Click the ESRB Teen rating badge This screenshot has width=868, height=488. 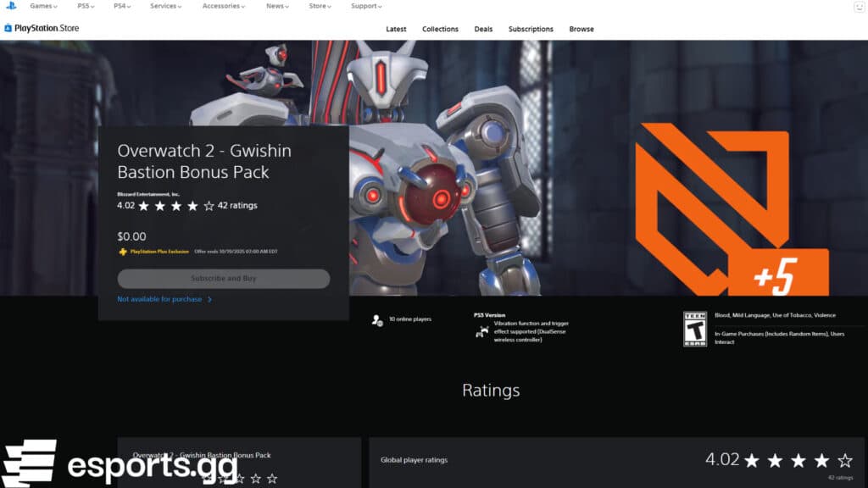(695, 329)
